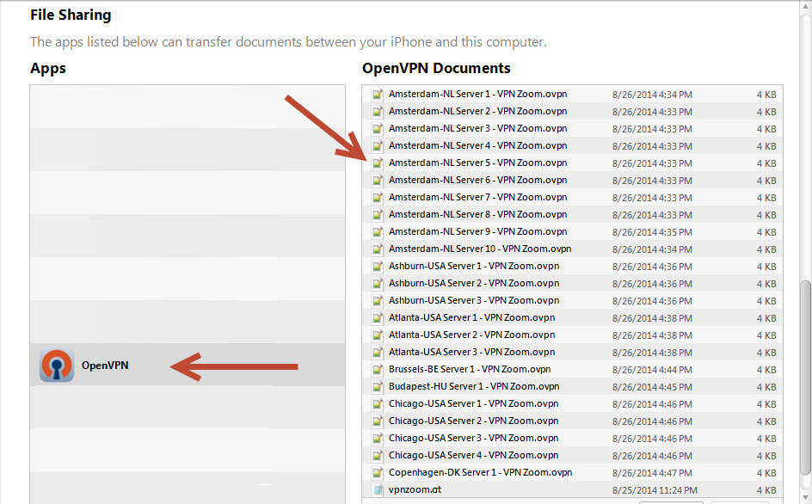Select Budapest-HU Server 1 - VPN Zoom.ovpn
812x504 pixels.
tap(474, 386)
